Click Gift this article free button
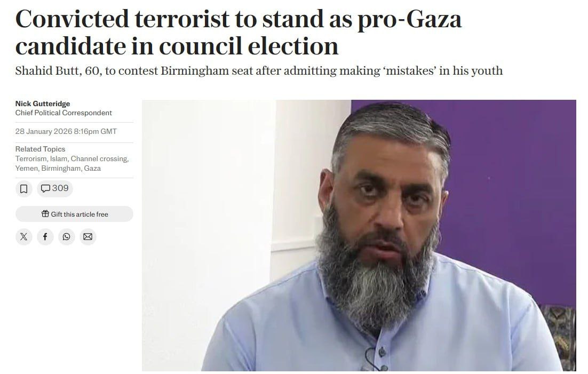This screenshot has height=374, width=588. click(x=74, y=214)
